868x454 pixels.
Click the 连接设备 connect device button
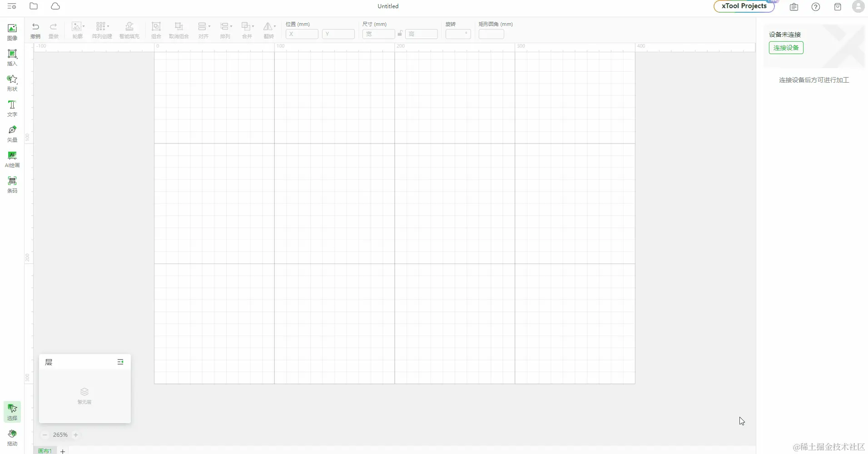click(786, 48)
